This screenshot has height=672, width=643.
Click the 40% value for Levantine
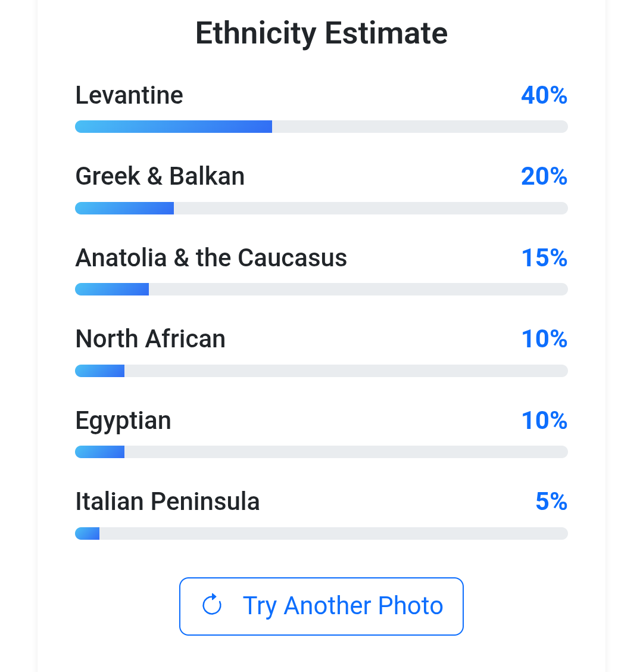point(544,95)
